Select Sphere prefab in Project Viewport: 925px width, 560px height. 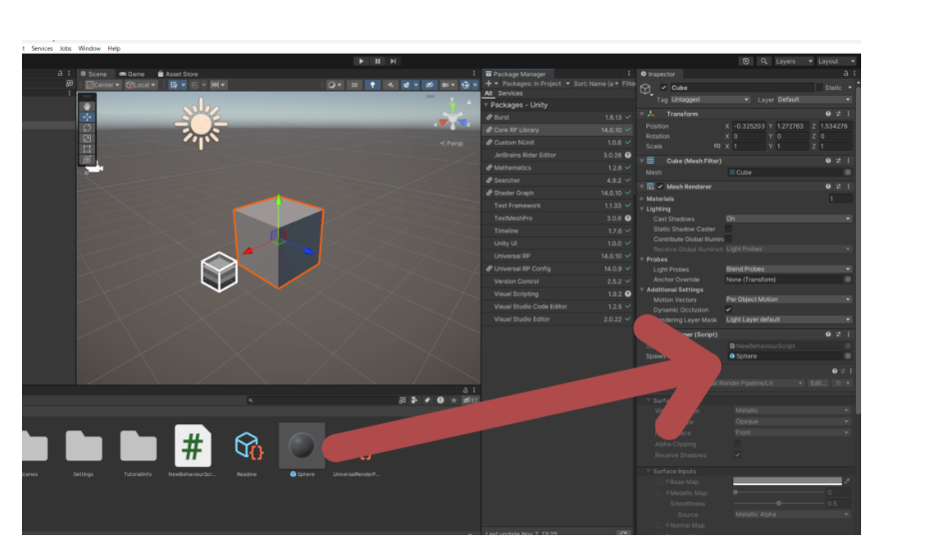click(302, 450)
